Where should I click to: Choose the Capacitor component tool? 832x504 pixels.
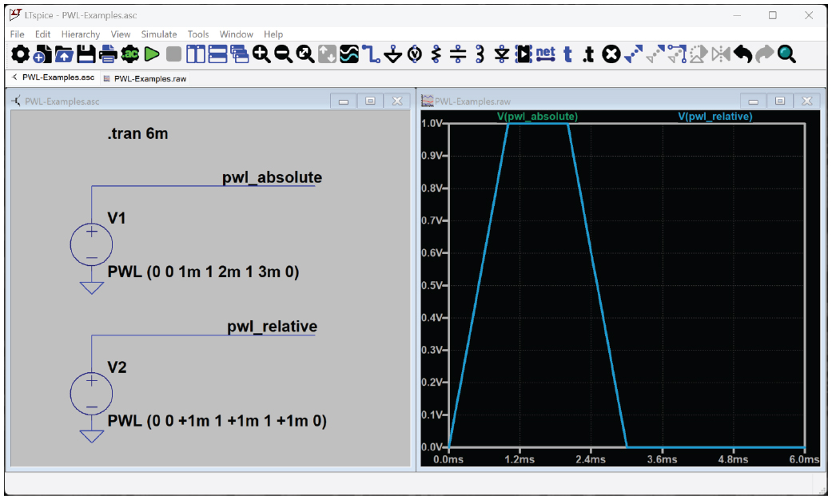(x=458, y=54)
